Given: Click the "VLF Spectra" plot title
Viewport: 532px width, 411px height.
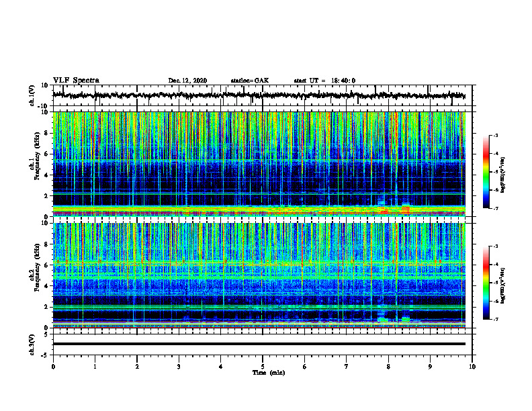Looking at the screenshot, I should pyautogui.click(x=76, y=80).
